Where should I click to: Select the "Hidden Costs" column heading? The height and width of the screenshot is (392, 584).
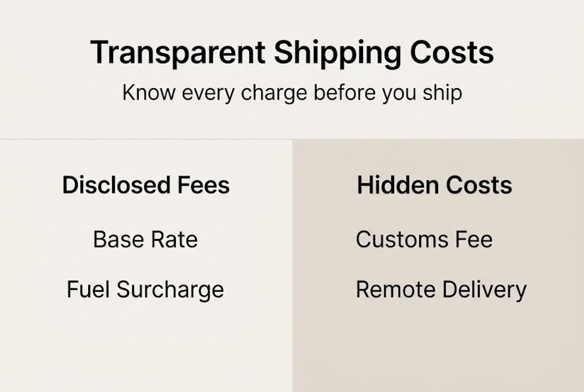click(x=434, y=185)
